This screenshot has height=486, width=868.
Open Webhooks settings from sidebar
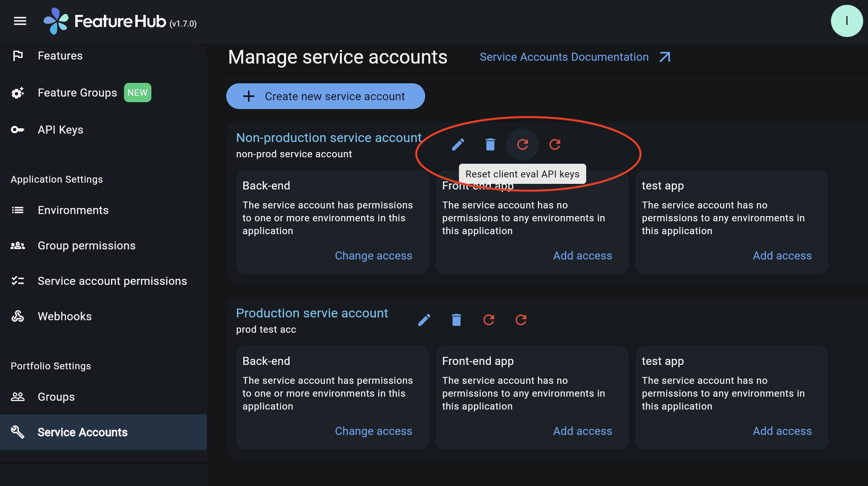click(65, 316)
